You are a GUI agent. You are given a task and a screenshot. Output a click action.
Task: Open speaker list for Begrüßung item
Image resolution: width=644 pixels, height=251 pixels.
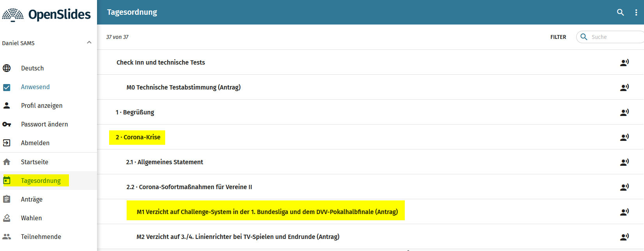coord(624,112)
